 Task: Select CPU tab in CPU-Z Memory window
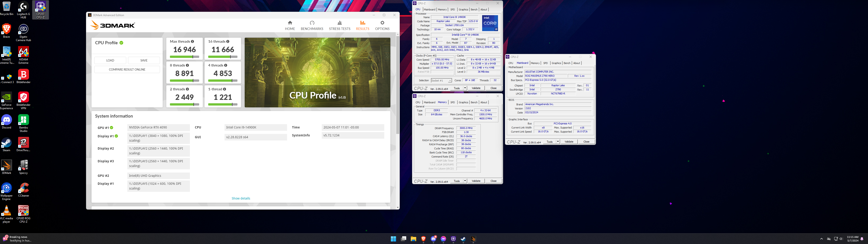(418, 102)
